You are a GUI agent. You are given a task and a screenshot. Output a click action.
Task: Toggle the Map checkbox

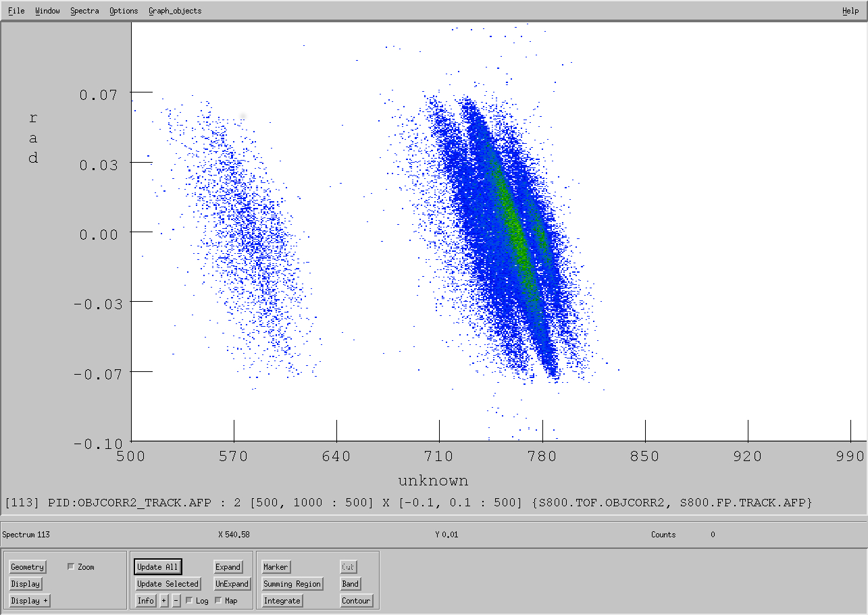point(218,601)
